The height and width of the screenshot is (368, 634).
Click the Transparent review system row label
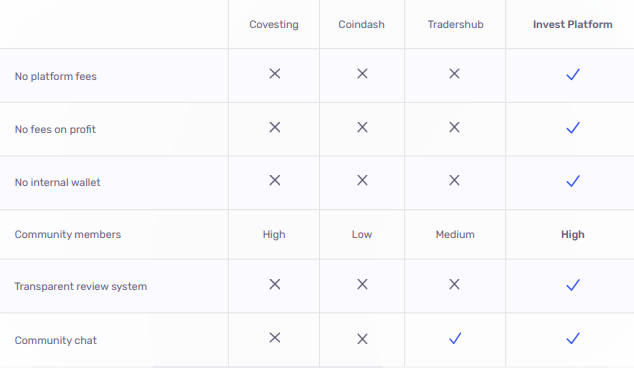[81, 287]
